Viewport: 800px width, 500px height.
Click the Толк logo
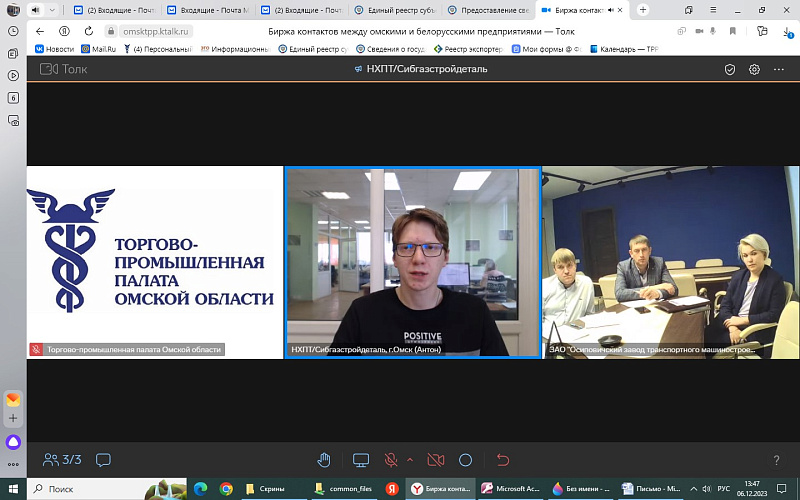[64, 69]
